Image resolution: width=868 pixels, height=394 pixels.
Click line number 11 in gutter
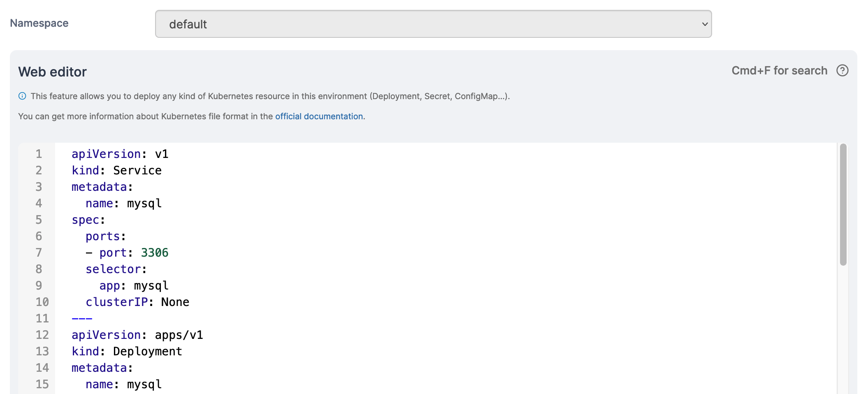(x=42, y=318)
